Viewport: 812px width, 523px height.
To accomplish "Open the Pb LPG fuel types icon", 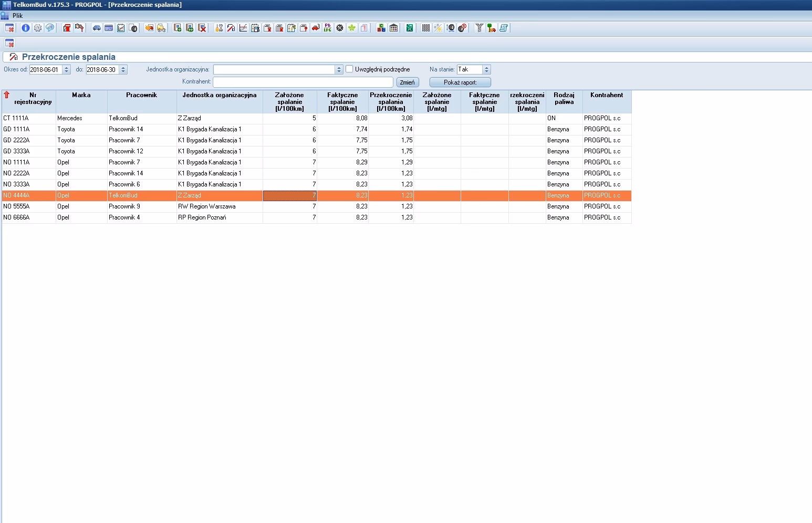I will (328, 28).
